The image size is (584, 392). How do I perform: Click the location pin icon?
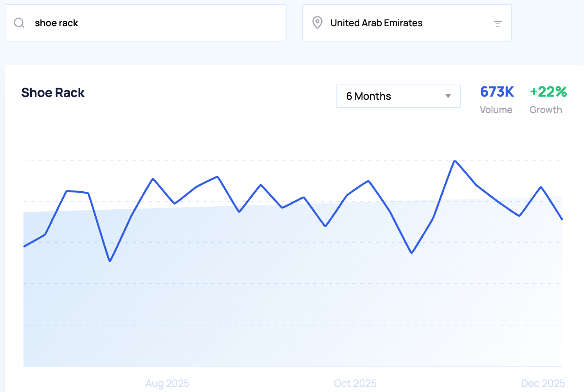[x=317, y=23]
